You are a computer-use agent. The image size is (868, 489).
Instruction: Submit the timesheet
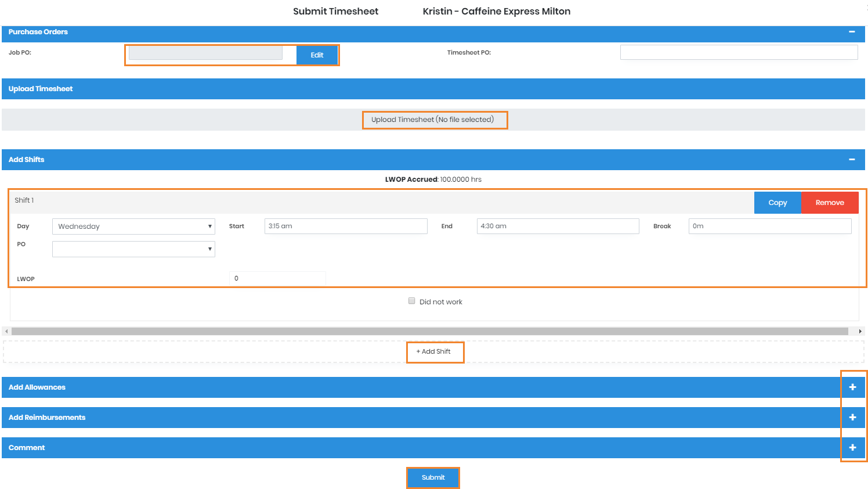(x=433, y=477)
